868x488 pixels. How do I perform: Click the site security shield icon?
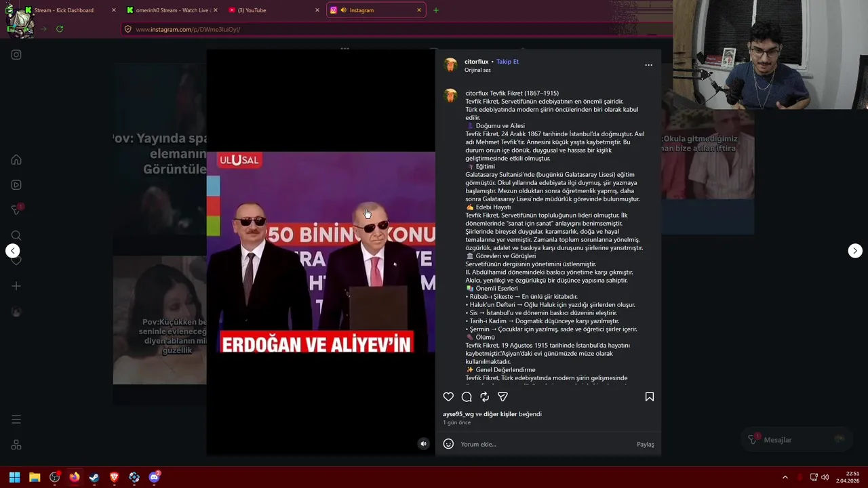pos(127,29)
